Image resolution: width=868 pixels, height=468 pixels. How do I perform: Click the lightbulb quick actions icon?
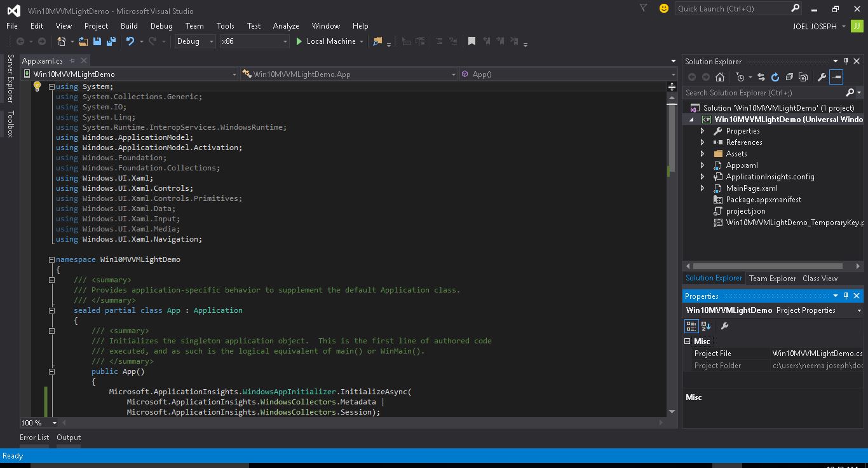point(37,86)
